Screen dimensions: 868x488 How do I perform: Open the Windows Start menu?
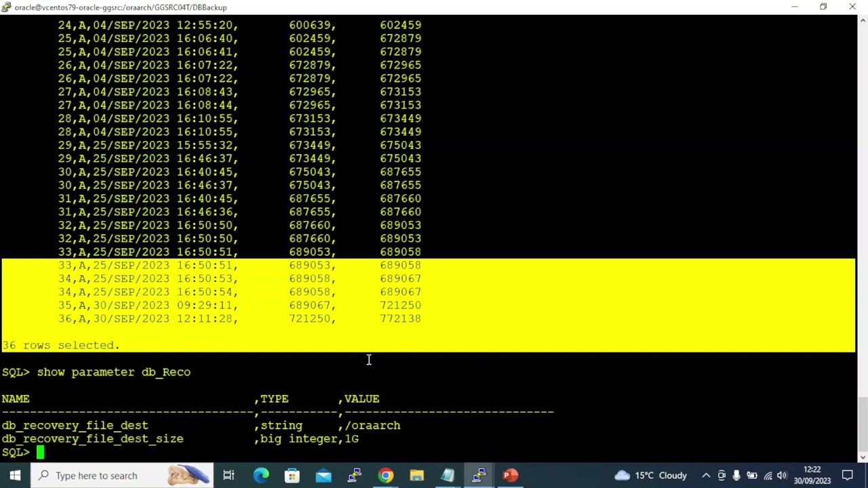pyautogui.click(x=15, y=475)
